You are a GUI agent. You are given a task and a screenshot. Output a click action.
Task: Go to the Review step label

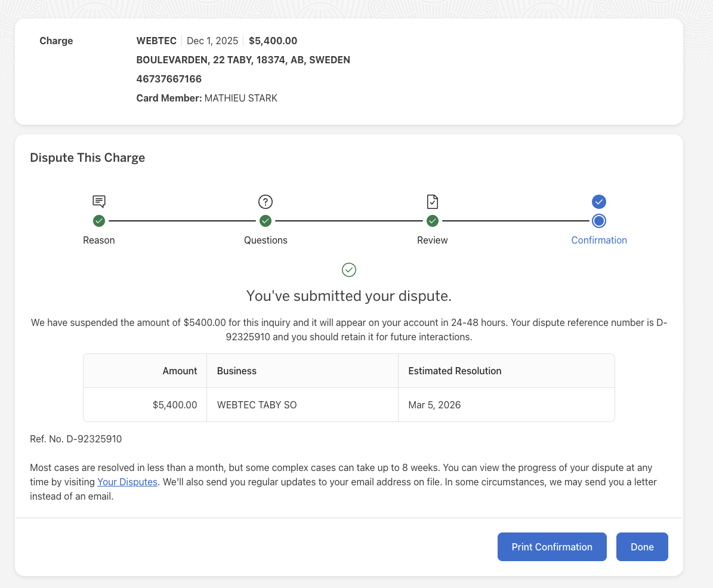pyautogui.click(x=433, y=240)
